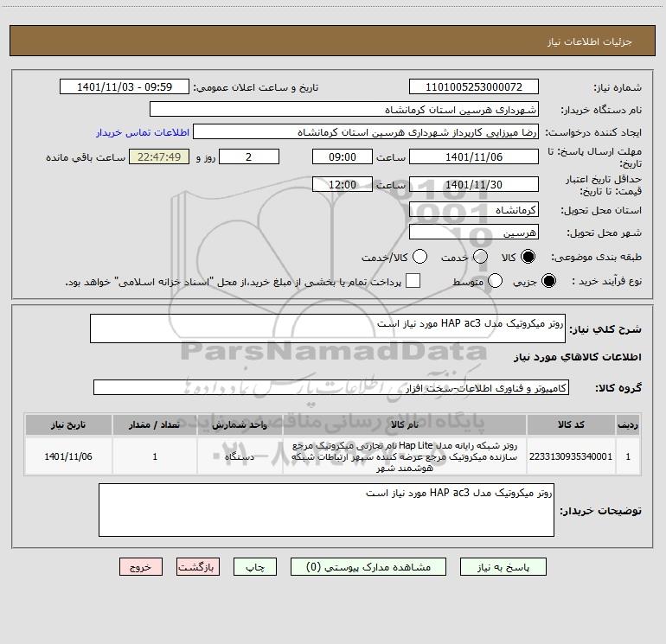Screen dimensions: 666x644
Task: Tick the Islamic treasury payment checkbox
Action: click(x=413, y=281)
